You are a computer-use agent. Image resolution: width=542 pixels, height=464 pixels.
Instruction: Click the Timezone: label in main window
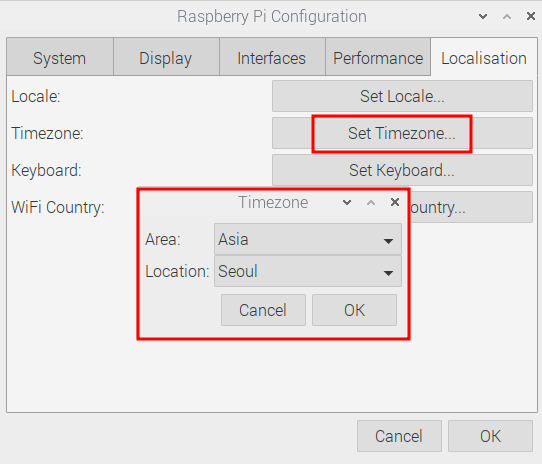pyautogui.click(x=47, y=133)
